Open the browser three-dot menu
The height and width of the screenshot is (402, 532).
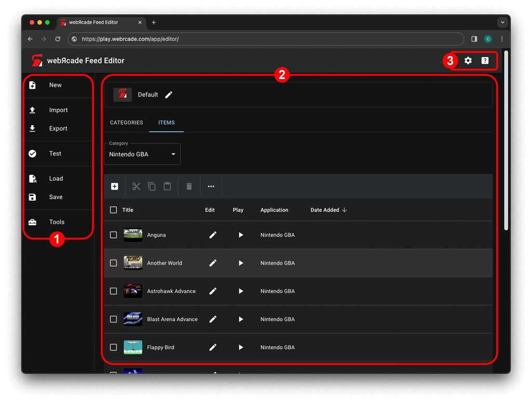502,39
